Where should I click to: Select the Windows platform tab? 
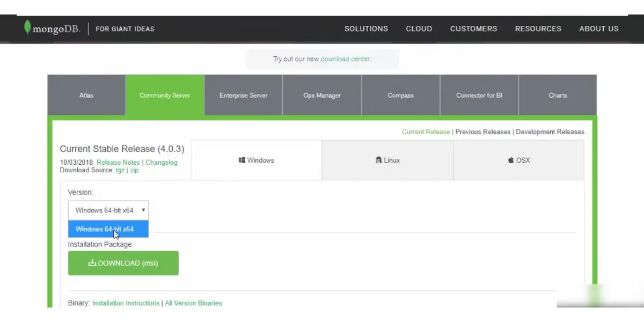click(257, 160)
